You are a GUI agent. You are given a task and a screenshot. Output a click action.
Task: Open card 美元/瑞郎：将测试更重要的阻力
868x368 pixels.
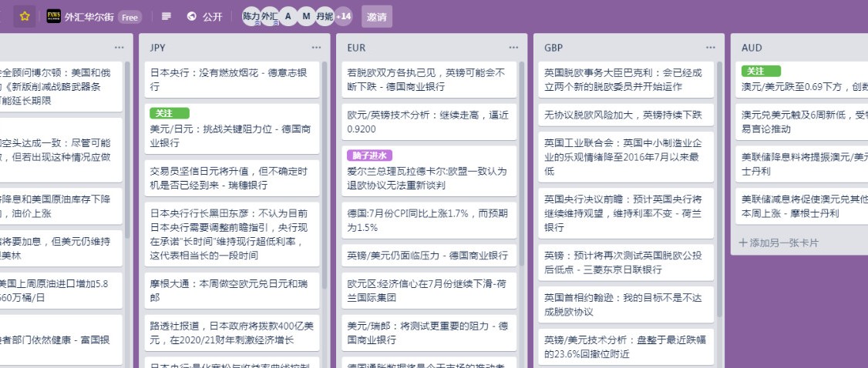(x=429, y=333)
